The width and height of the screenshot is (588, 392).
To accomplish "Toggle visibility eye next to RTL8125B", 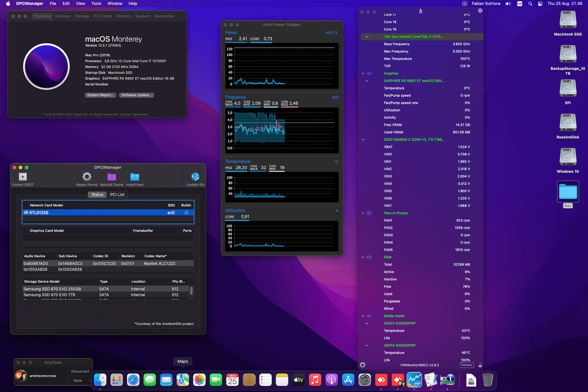I will tap(26, 212).
